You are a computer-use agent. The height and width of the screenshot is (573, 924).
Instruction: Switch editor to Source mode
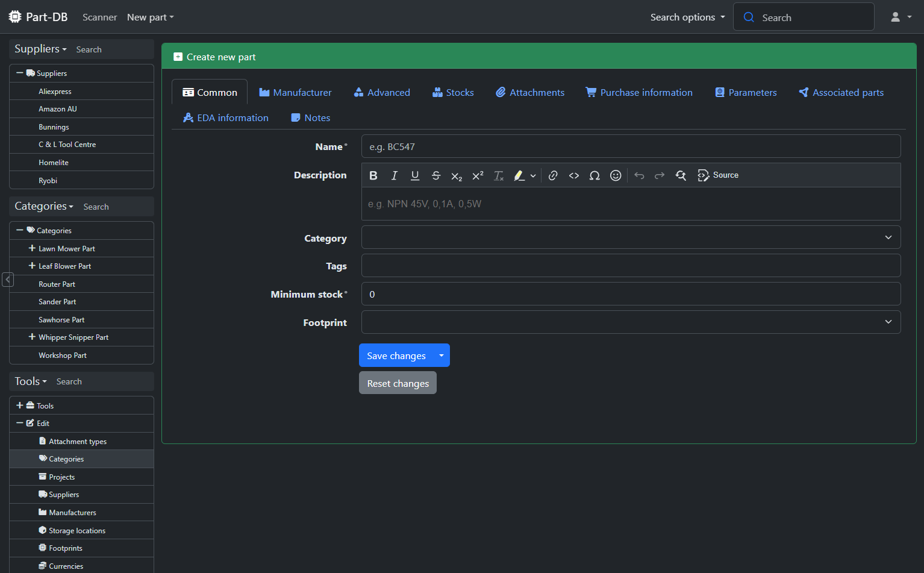coord(718,175)
